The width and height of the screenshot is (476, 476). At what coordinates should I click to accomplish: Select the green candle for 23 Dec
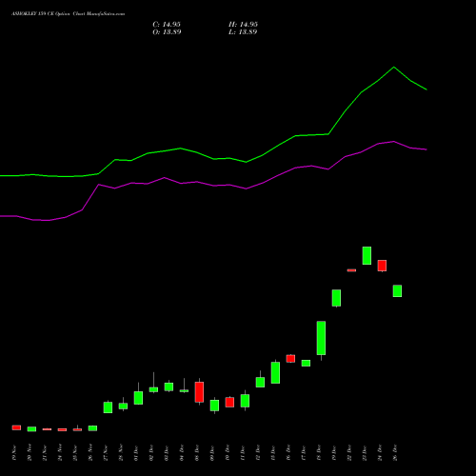(367, 255)
